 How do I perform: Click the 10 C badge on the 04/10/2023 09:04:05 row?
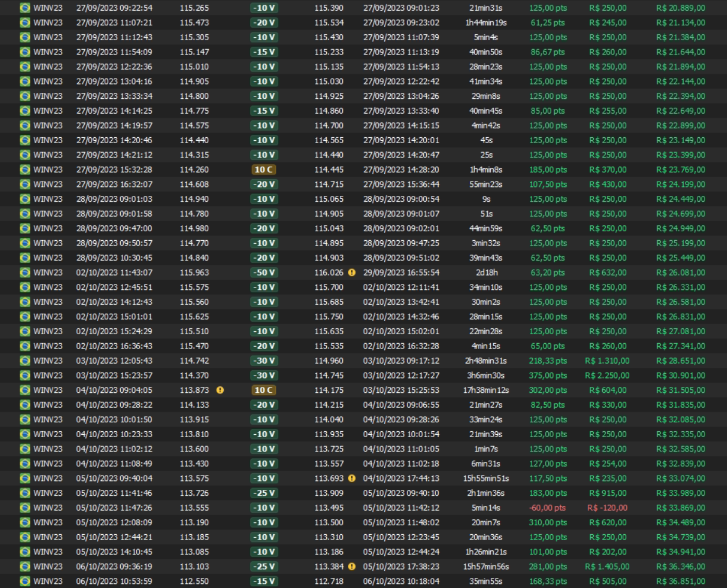tap(263, 390)
